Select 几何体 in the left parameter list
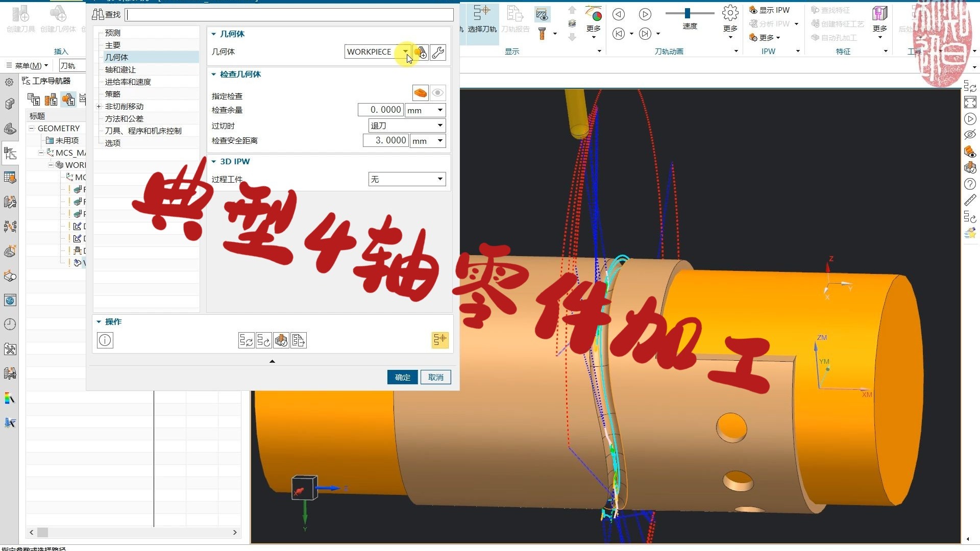Viewport: 980px width, 551px height. 117,57
